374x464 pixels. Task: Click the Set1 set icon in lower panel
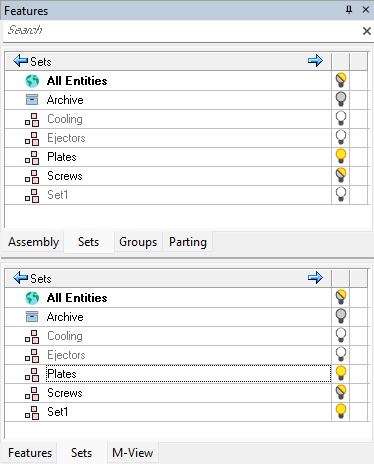click(x=32, y=412)
